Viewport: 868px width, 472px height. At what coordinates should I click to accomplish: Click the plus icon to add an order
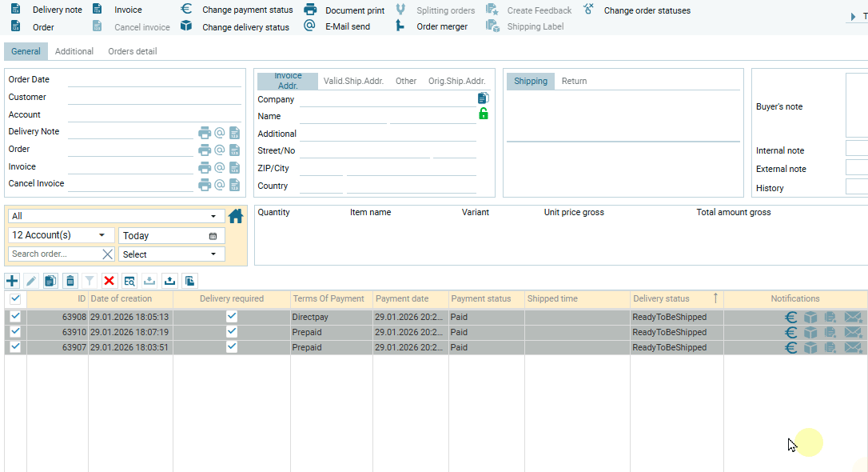(x=12, y=281)
